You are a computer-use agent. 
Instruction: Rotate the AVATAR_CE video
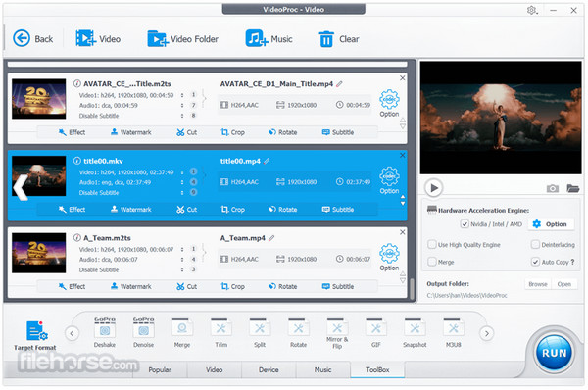click(283, 132)
